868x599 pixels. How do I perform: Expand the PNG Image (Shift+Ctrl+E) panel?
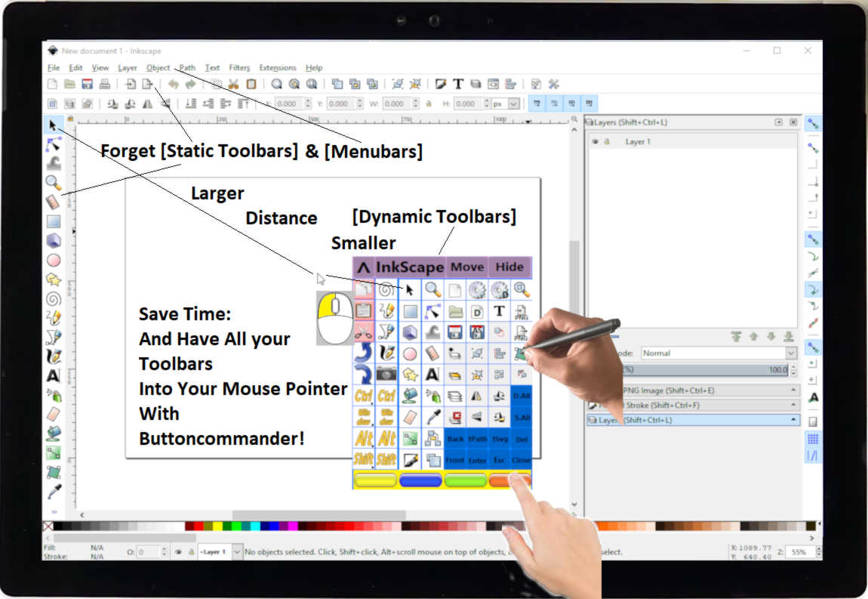793,391
